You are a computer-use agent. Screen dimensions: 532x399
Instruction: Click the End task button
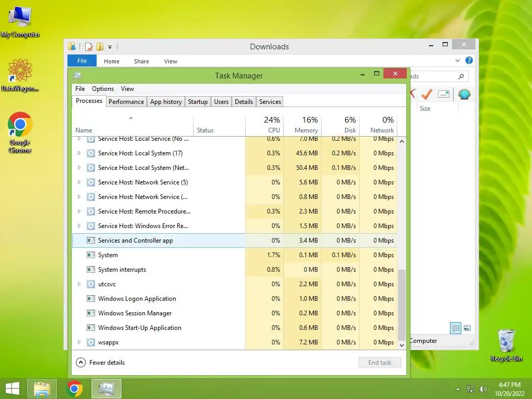380,362
